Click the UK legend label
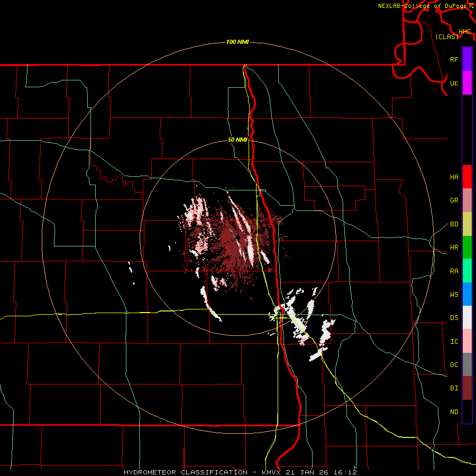The height and width of the screenshot is (476, 476). point(454,83)
